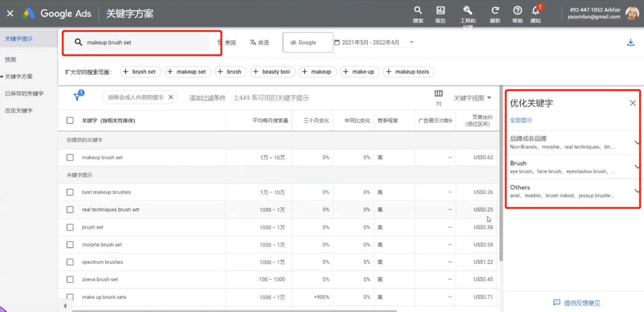The width and height of the screenshot is (644, 312).
Task: Check the makeup brush set row checkbox
Action: [x=70, y=157]
